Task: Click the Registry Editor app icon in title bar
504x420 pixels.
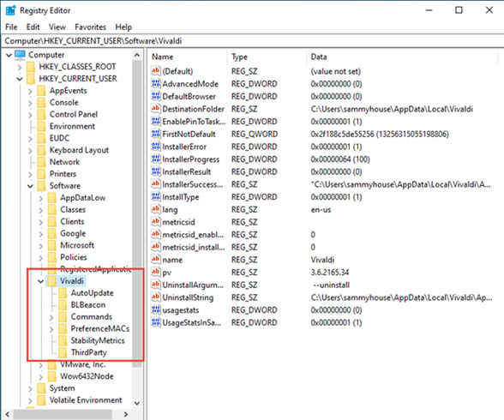Action: pyautogui.click(x=10, y=10)
